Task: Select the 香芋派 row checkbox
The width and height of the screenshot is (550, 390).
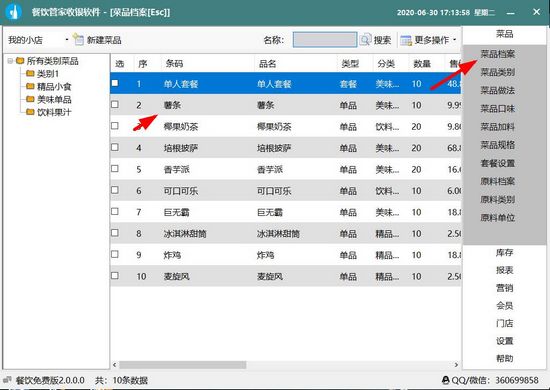Action: coord(115,169)
